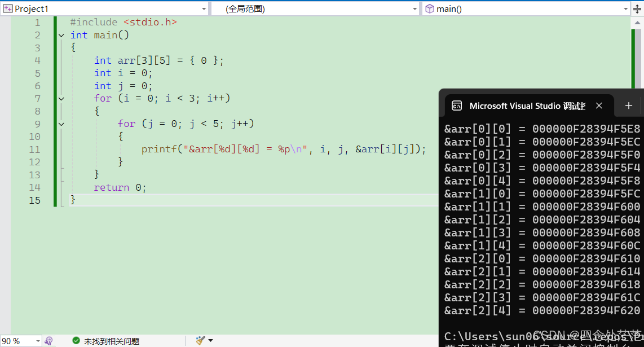
Task: Click the C:\Users path line in console
Action: (544, 337)
